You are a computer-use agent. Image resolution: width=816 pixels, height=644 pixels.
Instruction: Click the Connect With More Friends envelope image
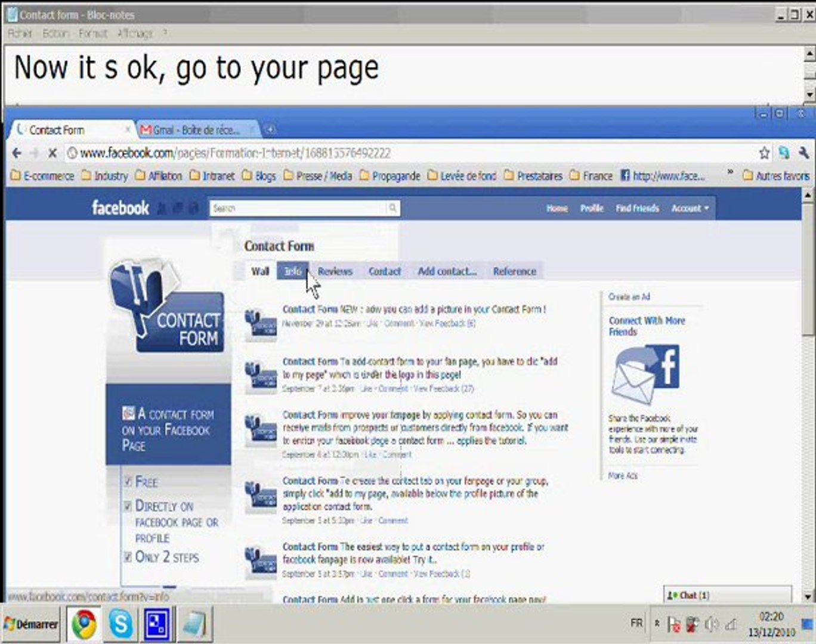(645, 374)
